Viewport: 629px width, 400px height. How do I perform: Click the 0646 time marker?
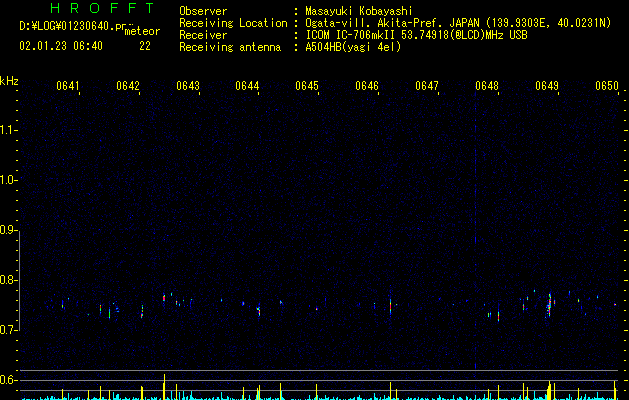367,86
